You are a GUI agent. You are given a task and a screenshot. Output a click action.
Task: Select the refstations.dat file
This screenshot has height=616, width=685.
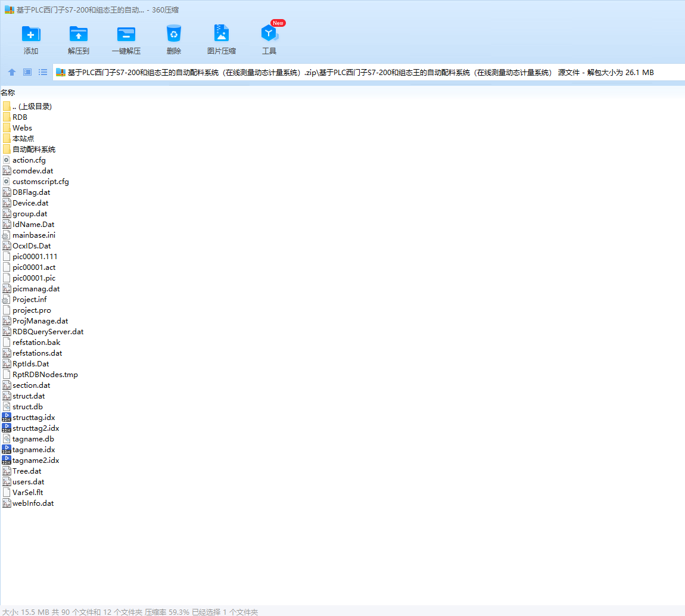(x=32, y=353)
